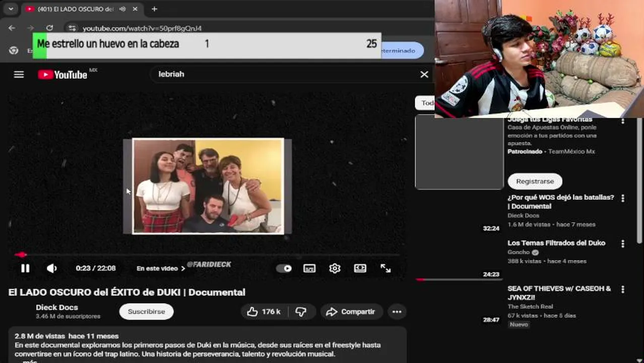Select the 'EL LADO OSCURO' browser tab
This screenshot has height=363, width=644.
click(76, 9)
